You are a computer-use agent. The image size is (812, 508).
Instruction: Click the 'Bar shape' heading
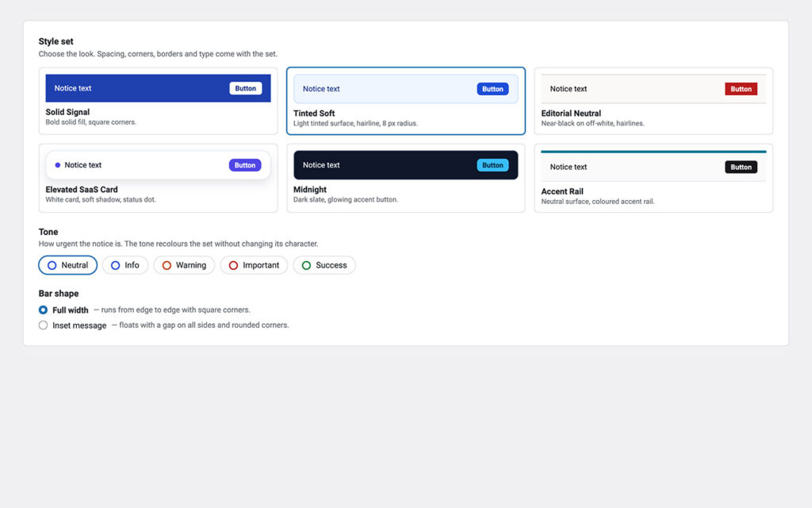59,294
